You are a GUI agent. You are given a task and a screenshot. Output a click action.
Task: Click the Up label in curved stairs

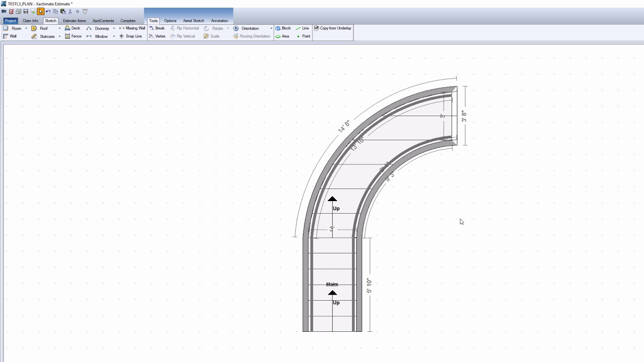(x=336, y=208)
